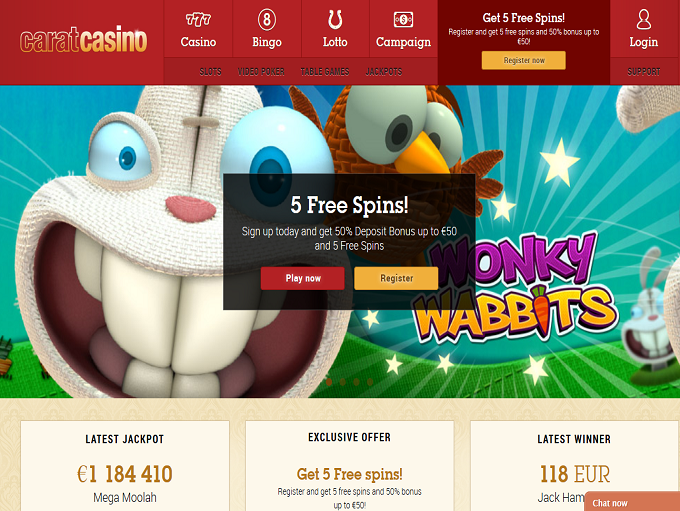
Task: Select the last carousel slide dot
Action: (x=370, y=382)
